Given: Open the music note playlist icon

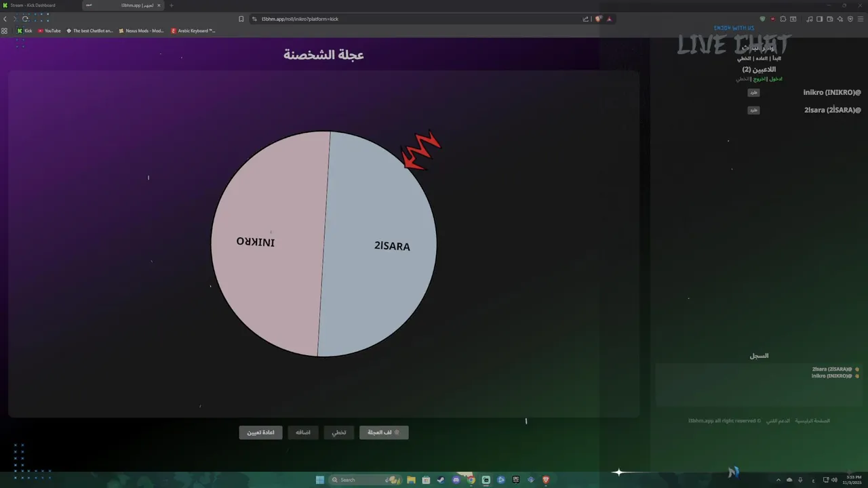Looking at the screenshot, I should click(x=810, y=19).
